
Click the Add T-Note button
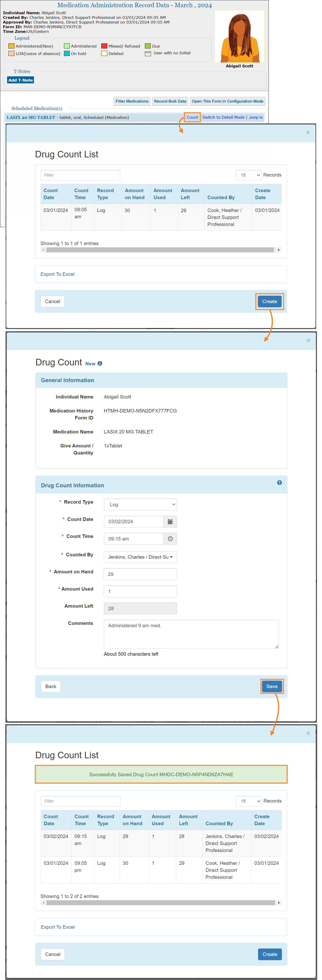tap(21, 80)
